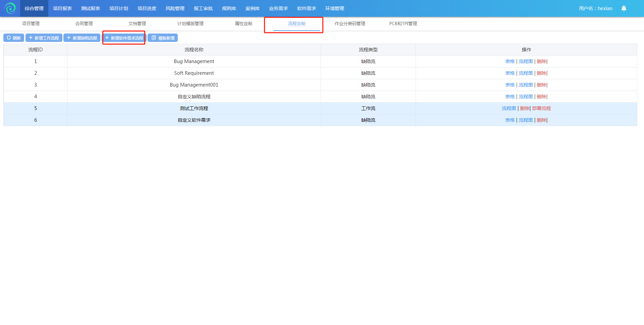Select the PCB和TPI管理 tab

403,23
